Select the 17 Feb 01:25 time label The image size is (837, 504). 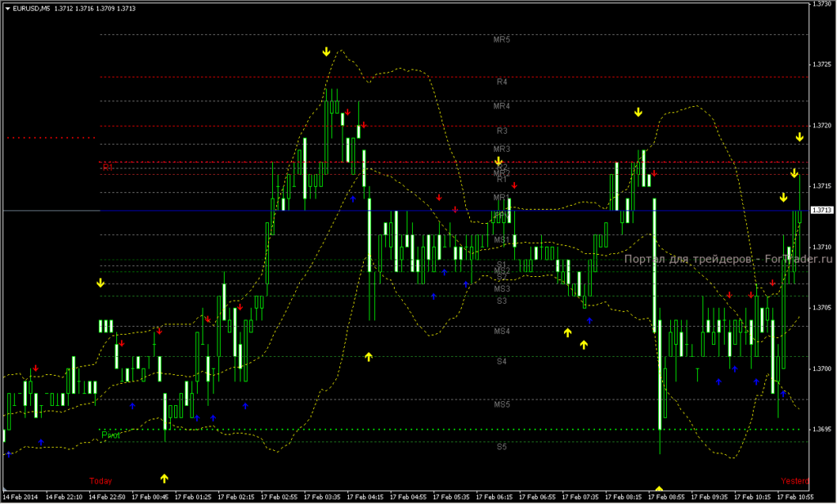tap(193, 497)
